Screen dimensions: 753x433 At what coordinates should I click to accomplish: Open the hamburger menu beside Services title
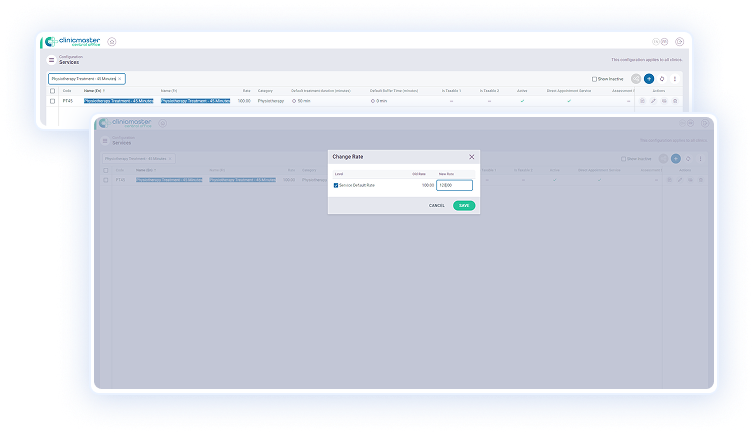click(x=52, y=60)
